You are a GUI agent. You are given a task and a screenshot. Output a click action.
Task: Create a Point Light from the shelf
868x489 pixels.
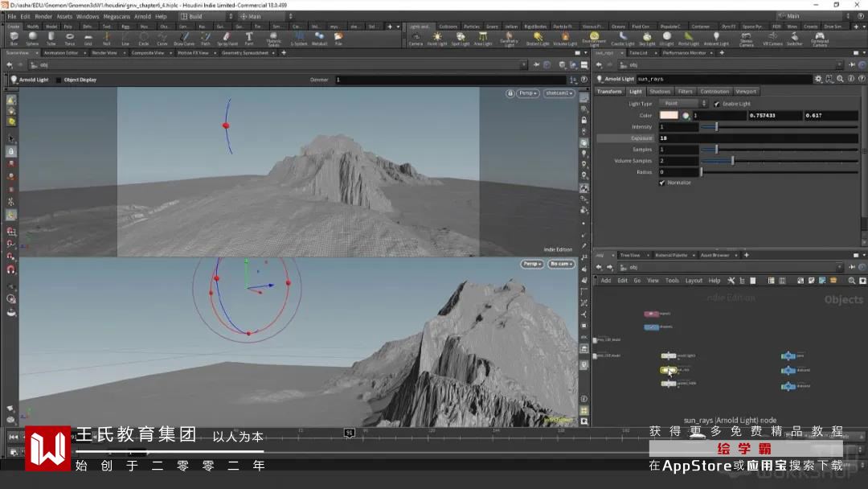pos(437,39)
